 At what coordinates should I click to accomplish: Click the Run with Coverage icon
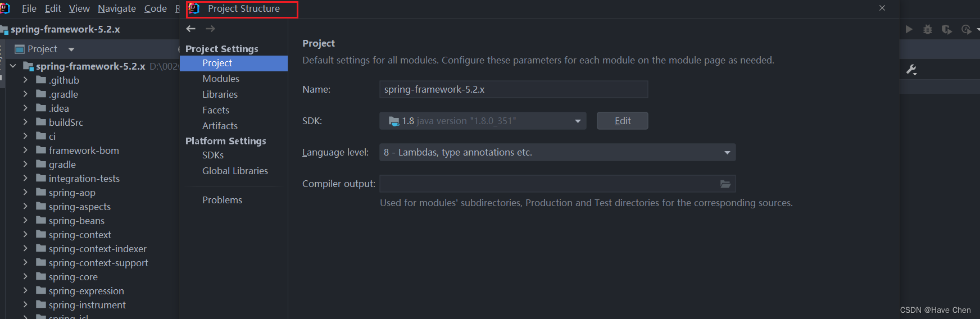pos(947,29)
